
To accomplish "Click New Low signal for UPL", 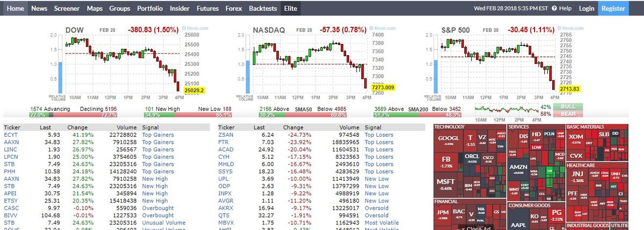I will (377, 179).
